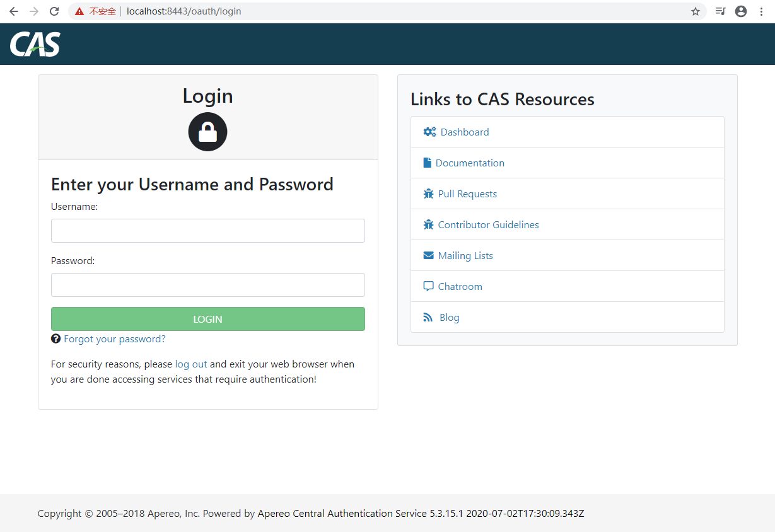Open the media control playlist icon
Screen dimensions: 775x532
pyautogui.click(x=721, y=11)
